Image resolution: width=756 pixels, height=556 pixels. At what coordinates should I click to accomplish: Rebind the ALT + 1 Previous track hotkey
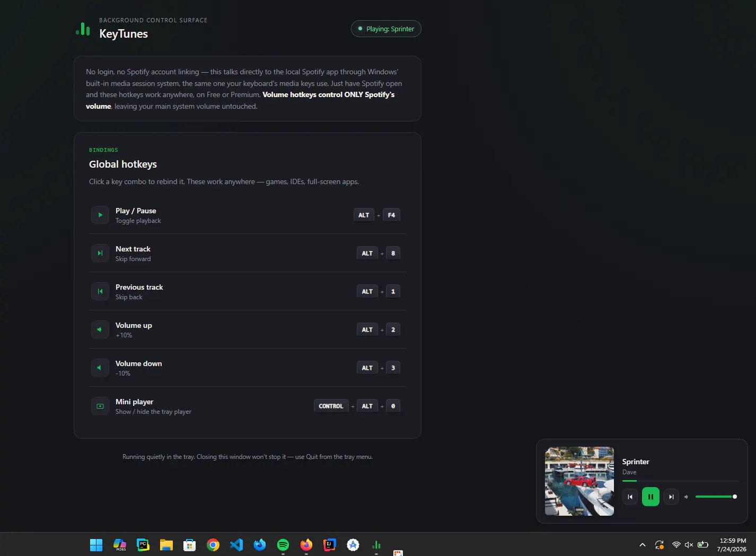379,291
